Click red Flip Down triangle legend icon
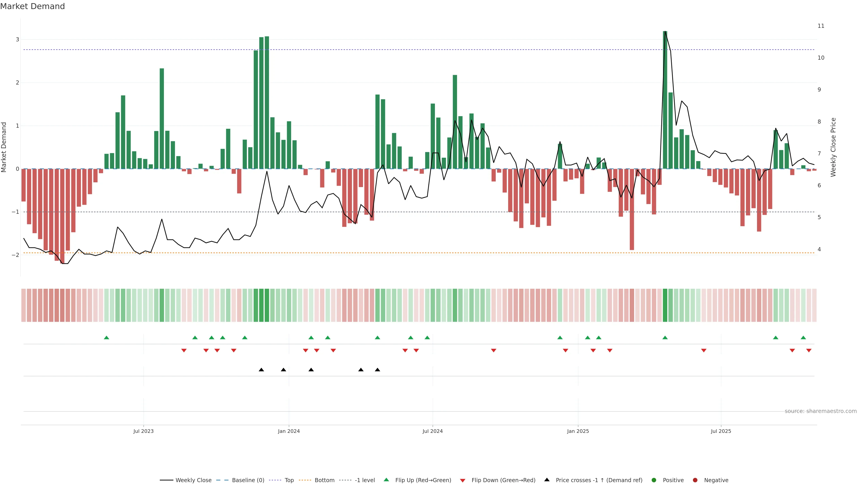Image resolution: width=868 pixels, height=488 pixels. click(x=463, y=480)
